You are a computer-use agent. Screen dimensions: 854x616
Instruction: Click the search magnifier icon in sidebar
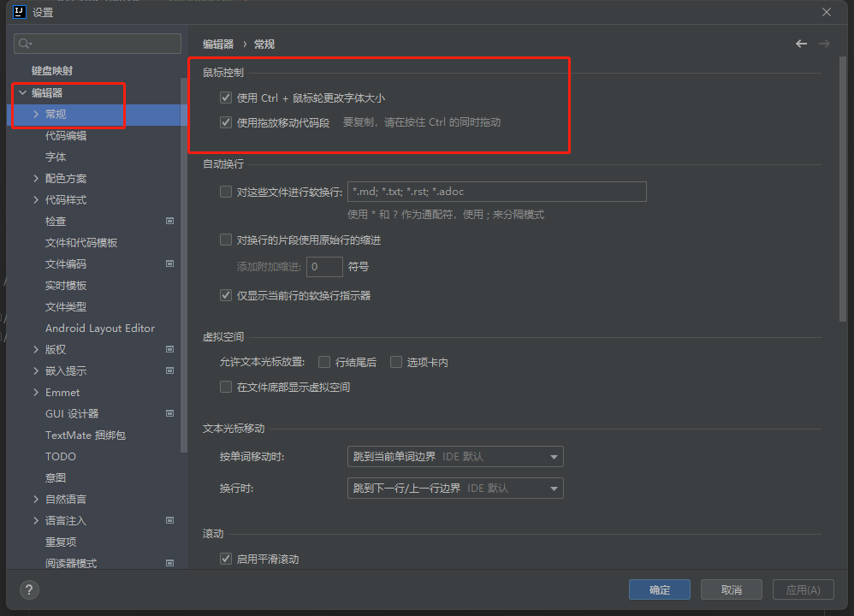(x=25, y=44)
